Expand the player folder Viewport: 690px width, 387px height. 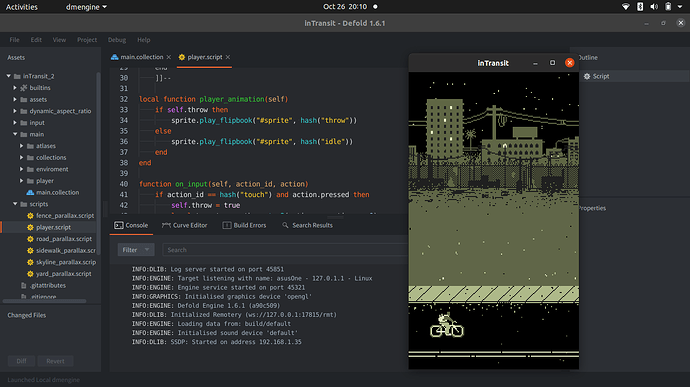22,181
